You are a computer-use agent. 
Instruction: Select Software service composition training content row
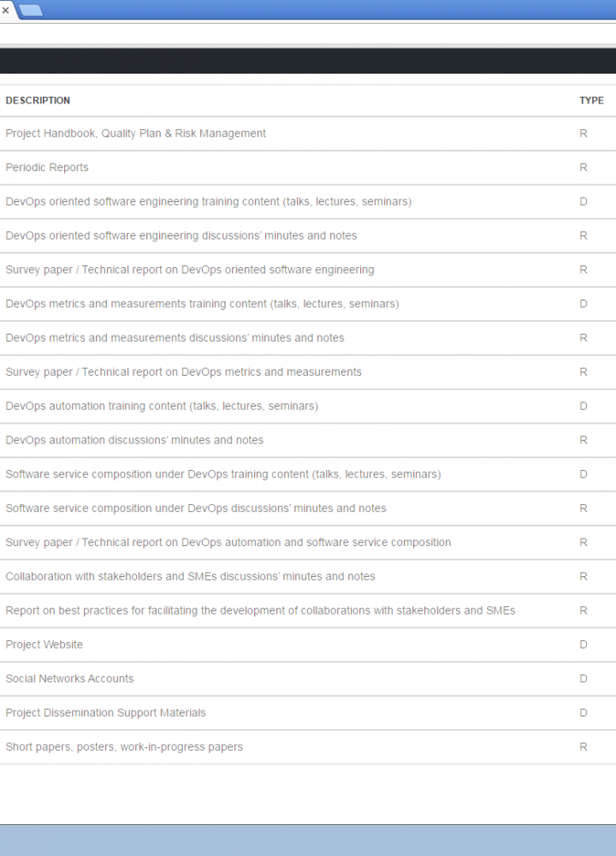[x=223, y=474]
